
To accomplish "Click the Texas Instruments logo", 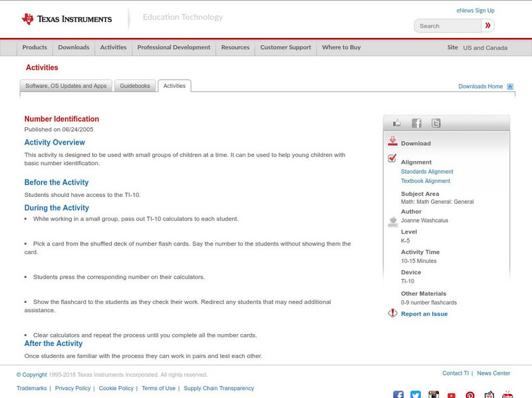I will pyautogui.click(x=66, y=19).
